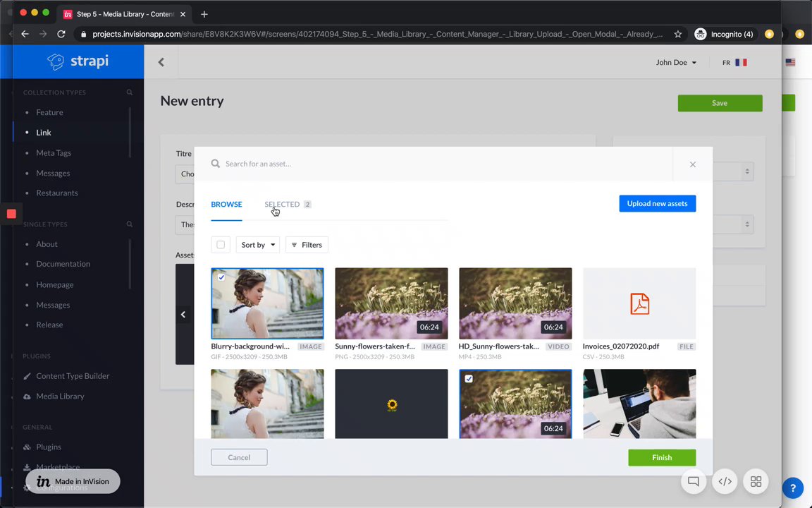The image size is (812, 508).
Task: Click the sunflower thumbnail on the dark card
Action: (x=392, y=405)
